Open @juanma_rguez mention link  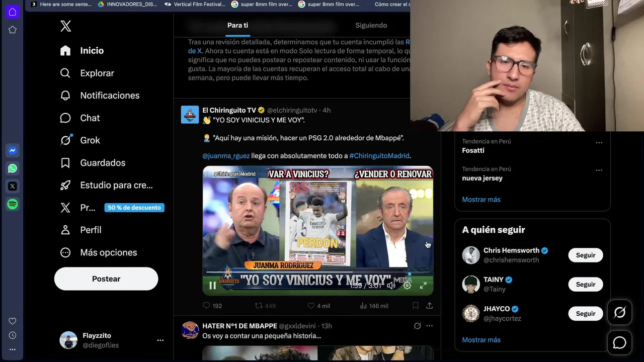226,156
